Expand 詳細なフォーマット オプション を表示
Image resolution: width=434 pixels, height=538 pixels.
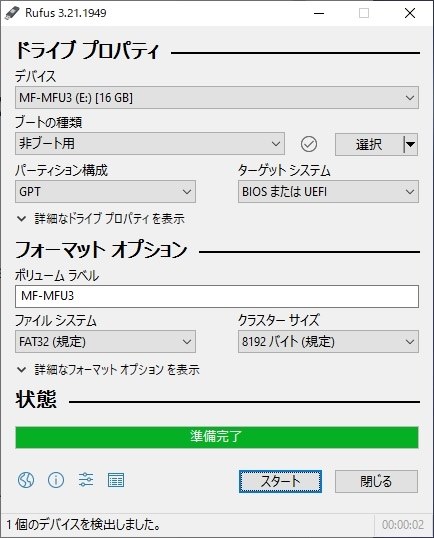tap(108, 370)
